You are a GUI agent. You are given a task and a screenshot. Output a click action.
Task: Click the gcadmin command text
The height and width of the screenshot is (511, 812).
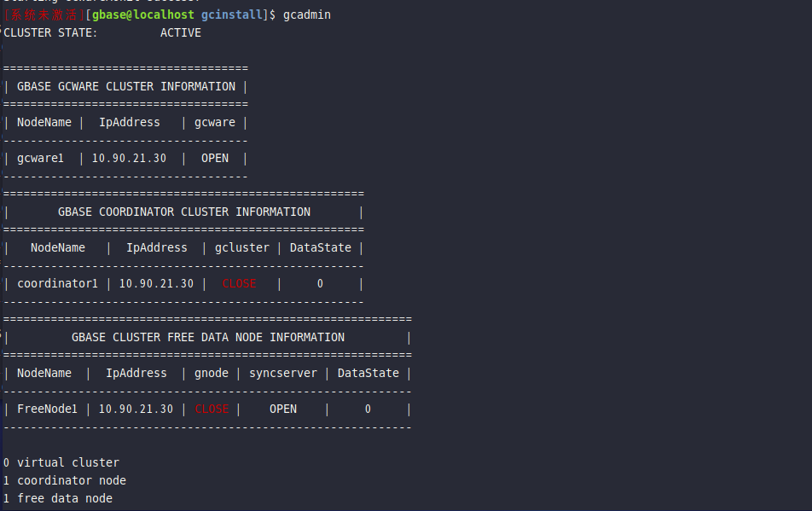pyautogui.click(x=306, y=15)
